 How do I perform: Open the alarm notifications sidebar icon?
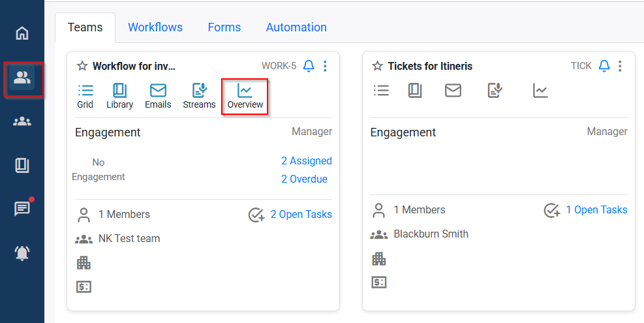tap(22, 253)
